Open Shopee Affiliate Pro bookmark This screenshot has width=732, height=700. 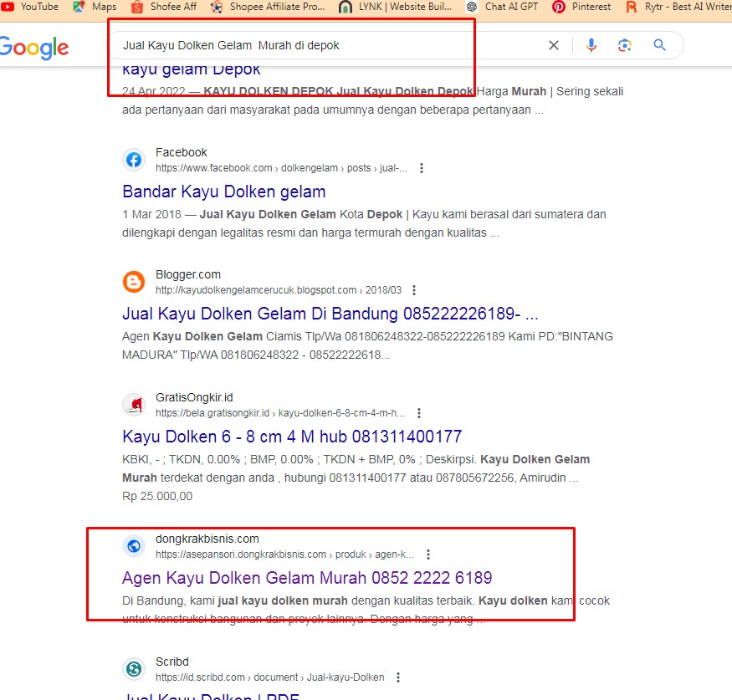pos(268,7)
